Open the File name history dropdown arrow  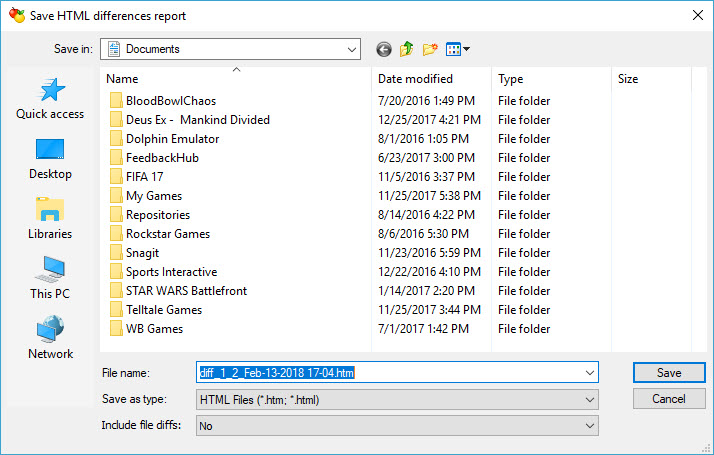pyautogui.click(x=590, y=373)
